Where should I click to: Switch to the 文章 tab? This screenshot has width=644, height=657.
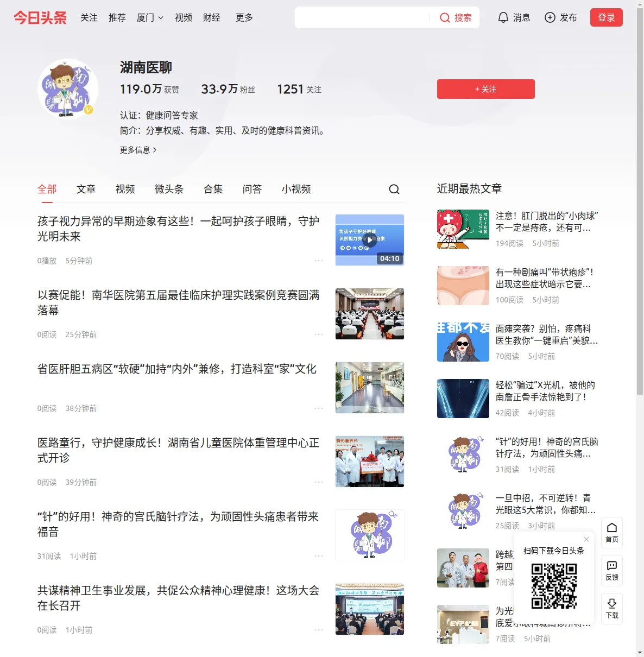pyautogui.click(x=86, y=189)
